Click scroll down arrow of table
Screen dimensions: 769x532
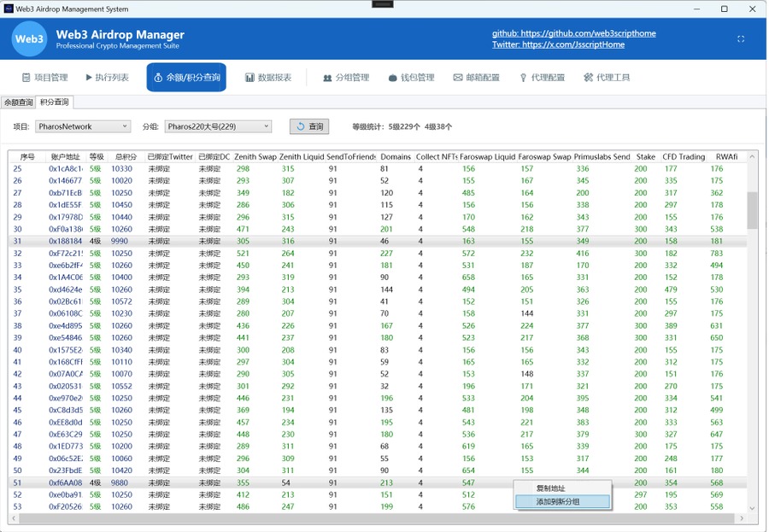coord(752,508)
